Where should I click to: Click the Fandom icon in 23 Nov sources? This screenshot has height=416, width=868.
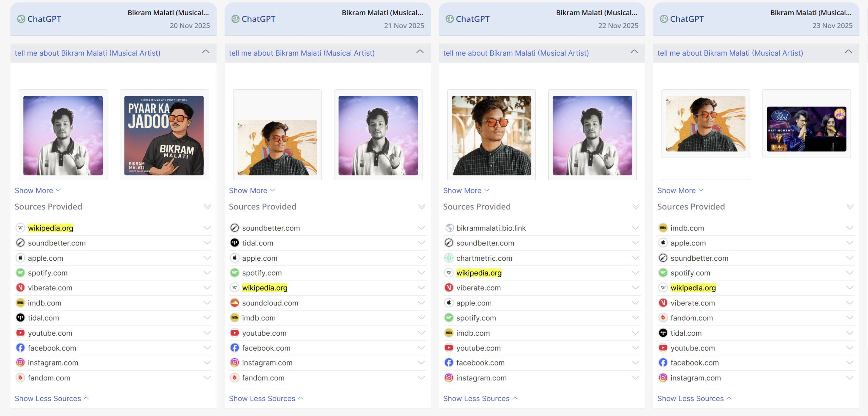point(663,318)
